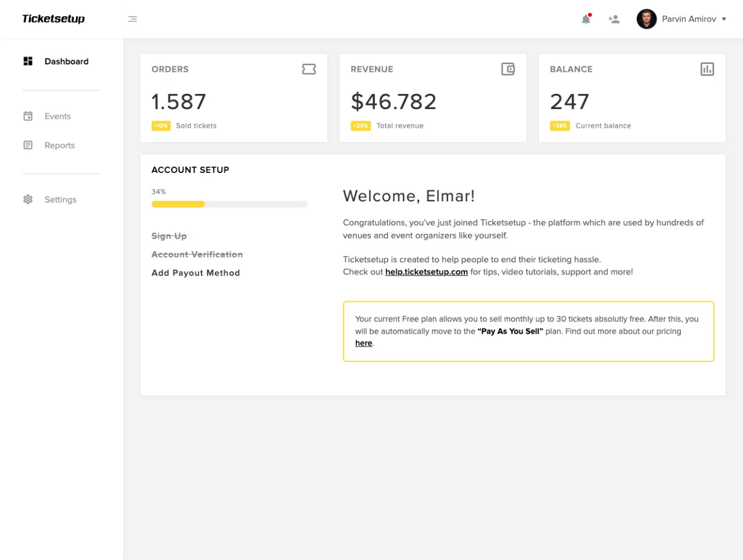Click the 34% account setup progress bar
The width and height of the screenshot is (743, 560).
click(229, 204)
